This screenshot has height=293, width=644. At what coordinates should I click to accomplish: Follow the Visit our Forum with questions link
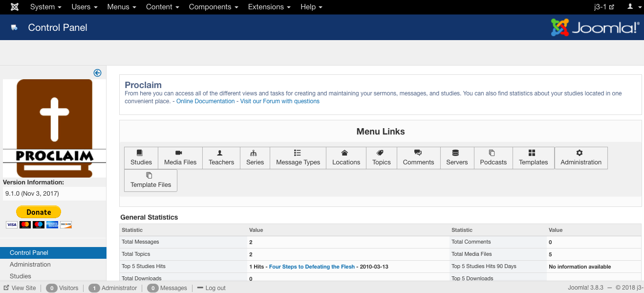click(280, 101)
